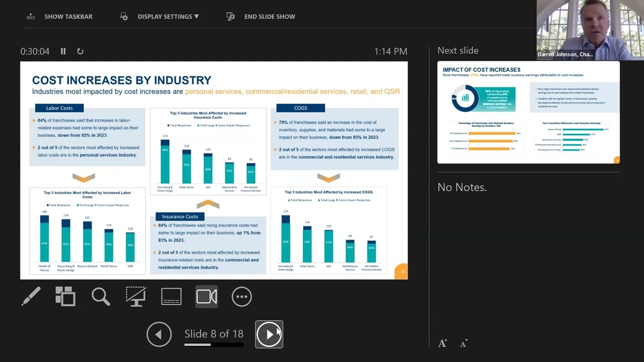Click the current slide Cost Increases view

click(x=214, y=170)
